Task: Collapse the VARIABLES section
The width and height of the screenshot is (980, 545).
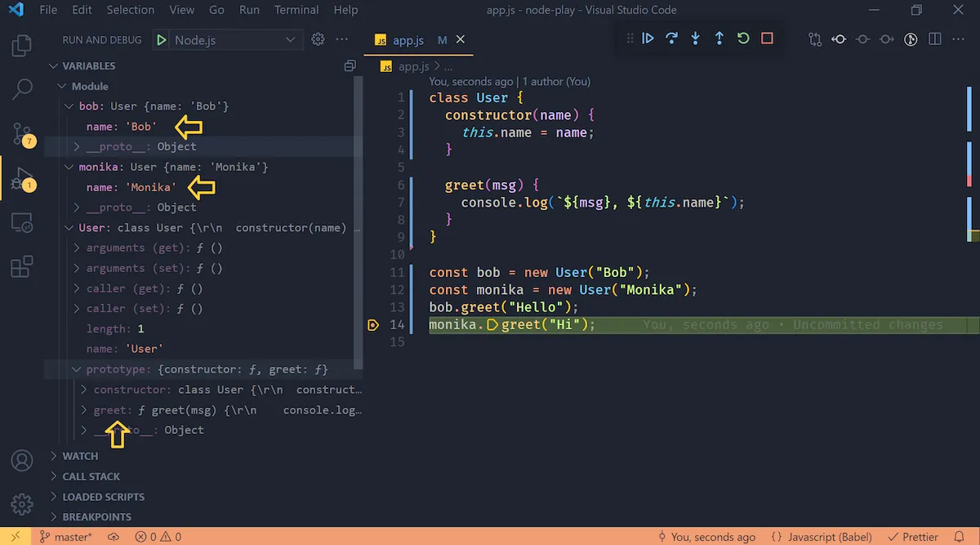Action: coord(54,65)
